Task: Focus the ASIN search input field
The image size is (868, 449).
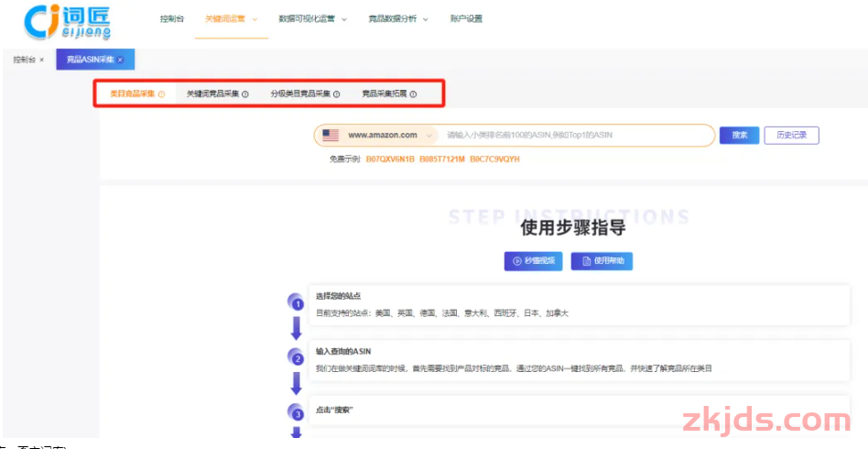Action: [x=576, y=135]
